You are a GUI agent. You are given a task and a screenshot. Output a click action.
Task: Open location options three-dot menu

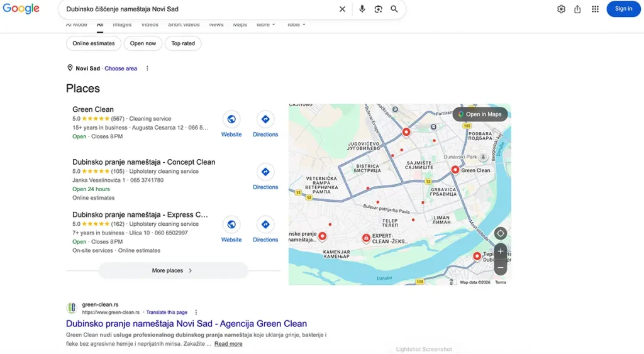click(147, 69)
